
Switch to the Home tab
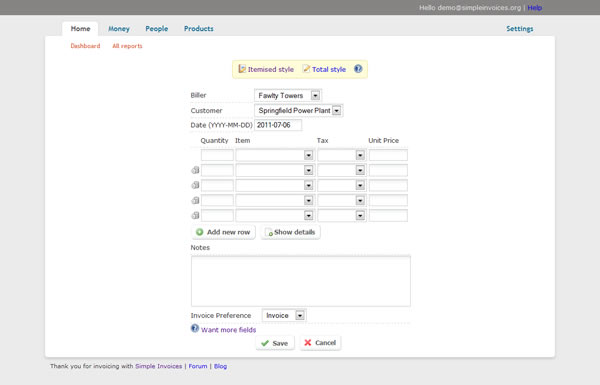(80, 29)
